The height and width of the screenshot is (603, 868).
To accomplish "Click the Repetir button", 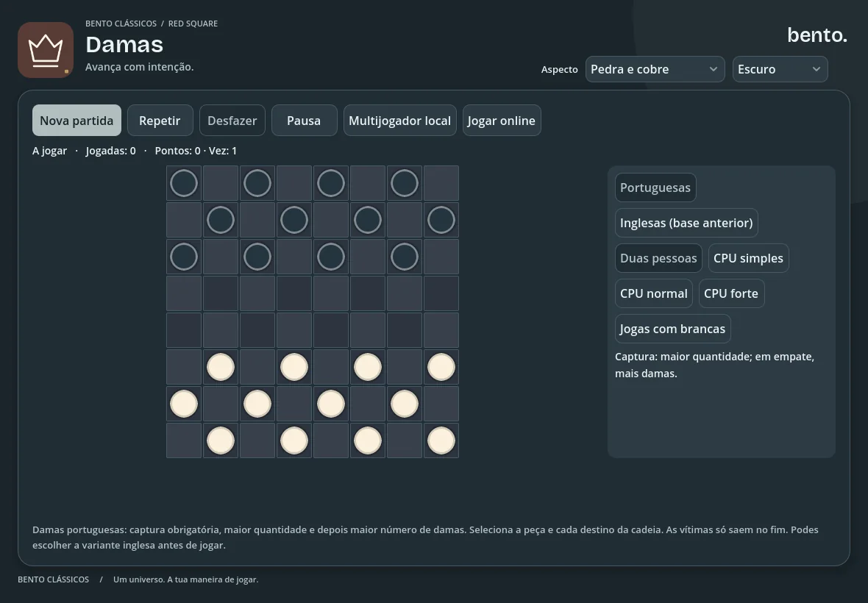I will [x=160, y=120].
